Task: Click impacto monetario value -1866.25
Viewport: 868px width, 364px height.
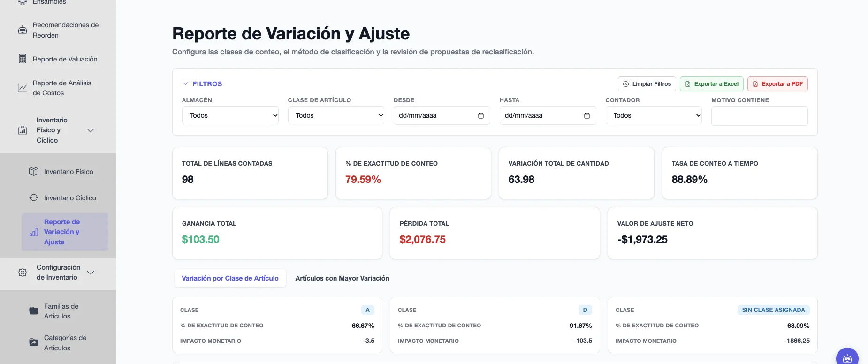Action: pos(797,341)
